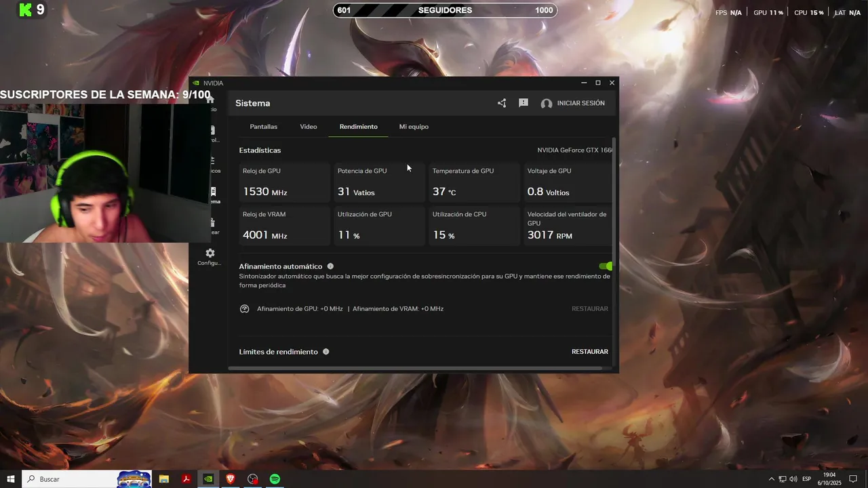Click the FPS N/A overlay readout

click(x=728, y=12)
